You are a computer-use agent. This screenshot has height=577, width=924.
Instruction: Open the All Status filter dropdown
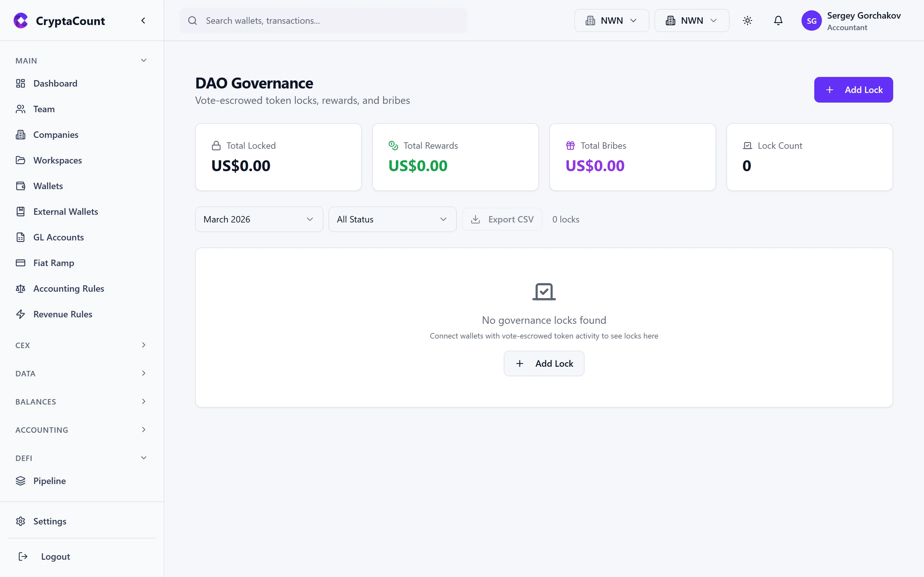(392, 219)
